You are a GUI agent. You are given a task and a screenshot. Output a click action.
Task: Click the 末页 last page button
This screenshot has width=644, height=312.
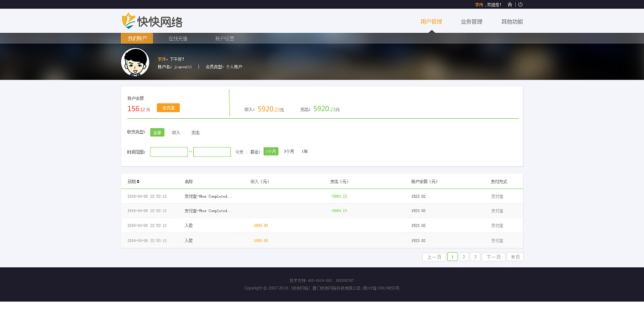514,256
